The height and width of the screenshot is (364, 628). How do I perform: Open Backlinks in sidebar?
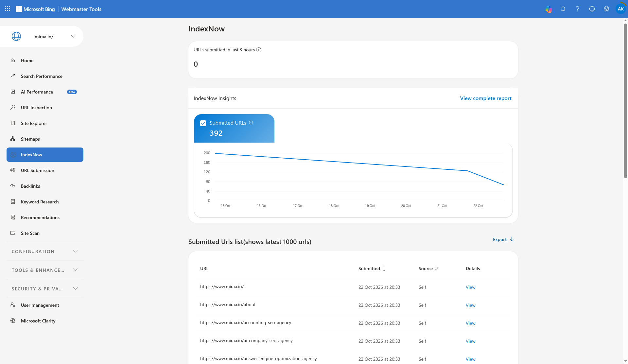pyautogui.click(x=45, y=186)
